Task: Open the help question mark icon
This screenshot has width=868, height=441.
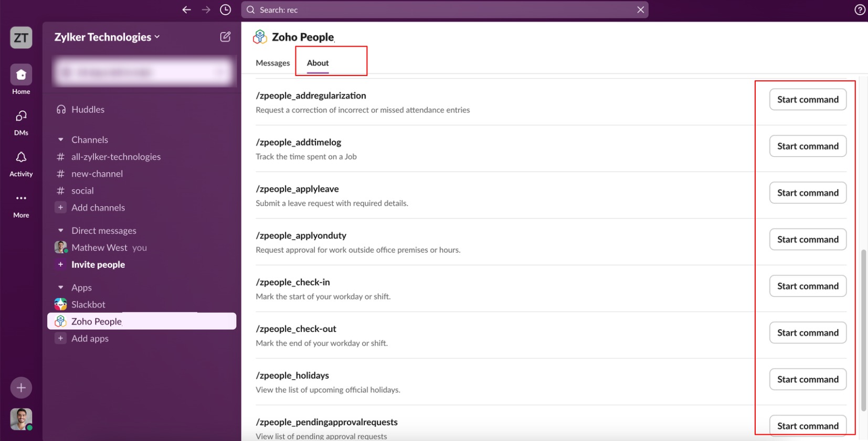Action: click(x=860, y=10)
